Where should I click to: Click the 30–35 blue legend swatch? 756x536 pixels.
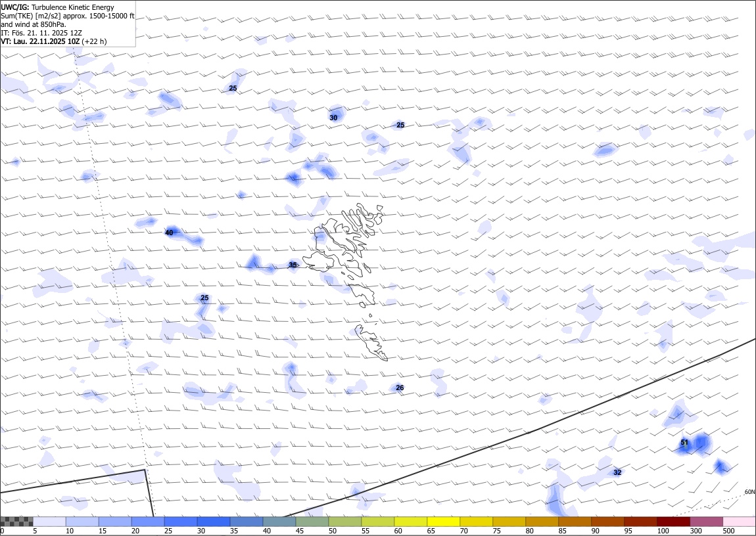tap(214, 522)
